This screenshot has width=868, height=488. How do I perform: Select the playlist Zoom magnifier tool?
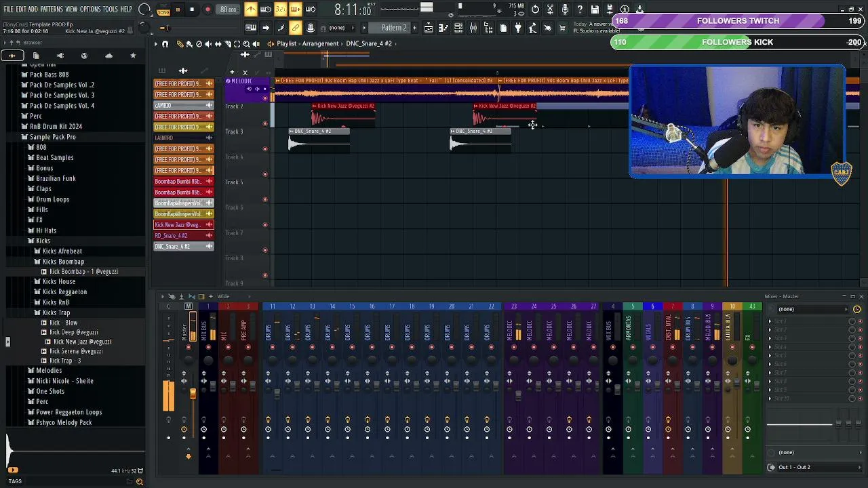point(247,43)
